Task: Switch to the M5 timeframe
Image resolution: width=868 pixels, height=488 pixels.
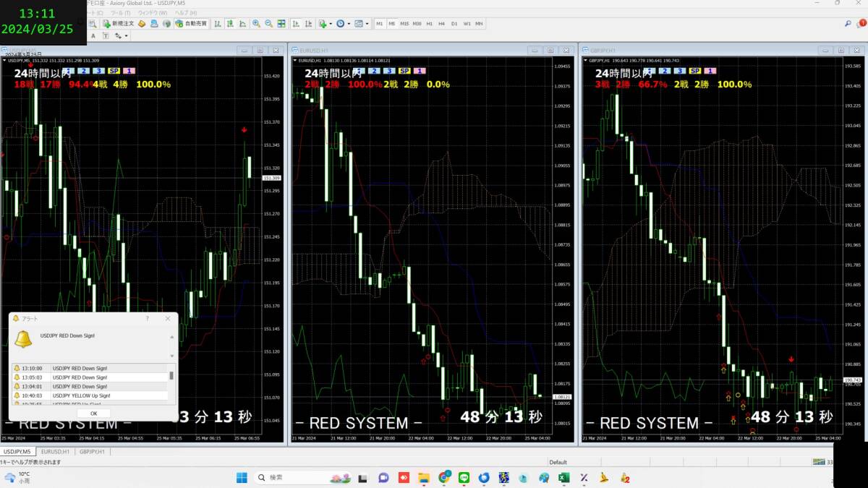Action: click(392, 24)
